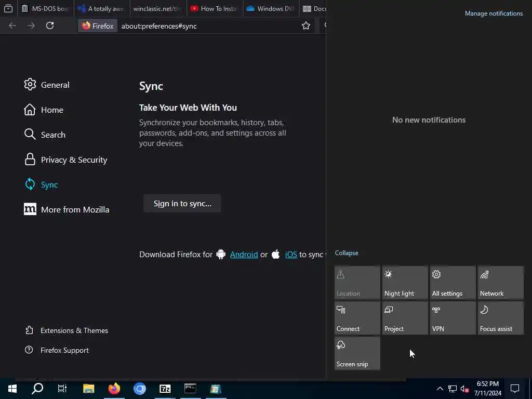Toggle Focus assist quick action
Viewport: 532px width, 399px height.
pos(501,318)
